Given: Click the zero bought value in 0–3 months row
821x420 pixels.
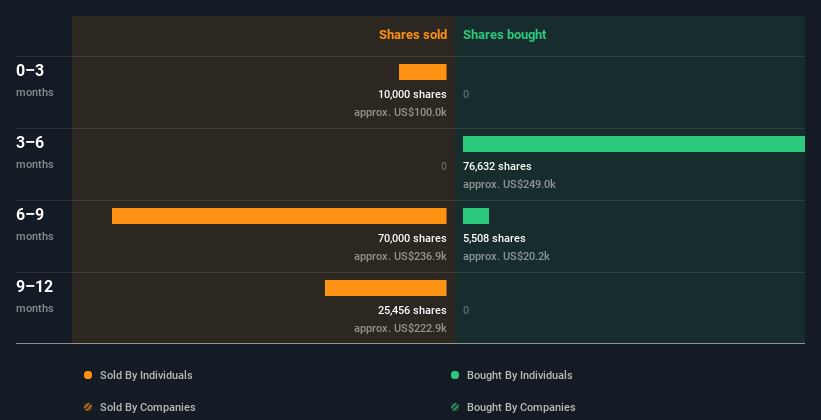Looking at the screenshot, I should tap(466, 94).
